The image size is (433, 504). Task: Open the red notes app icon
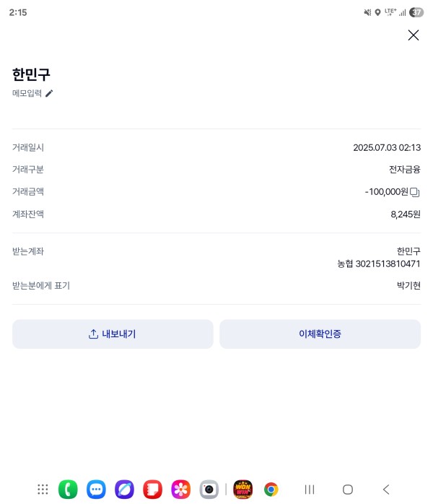pos(152,490)
